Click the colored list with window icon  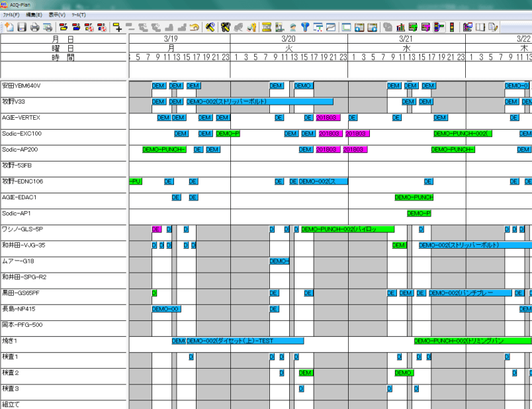(x=467, y=27)
